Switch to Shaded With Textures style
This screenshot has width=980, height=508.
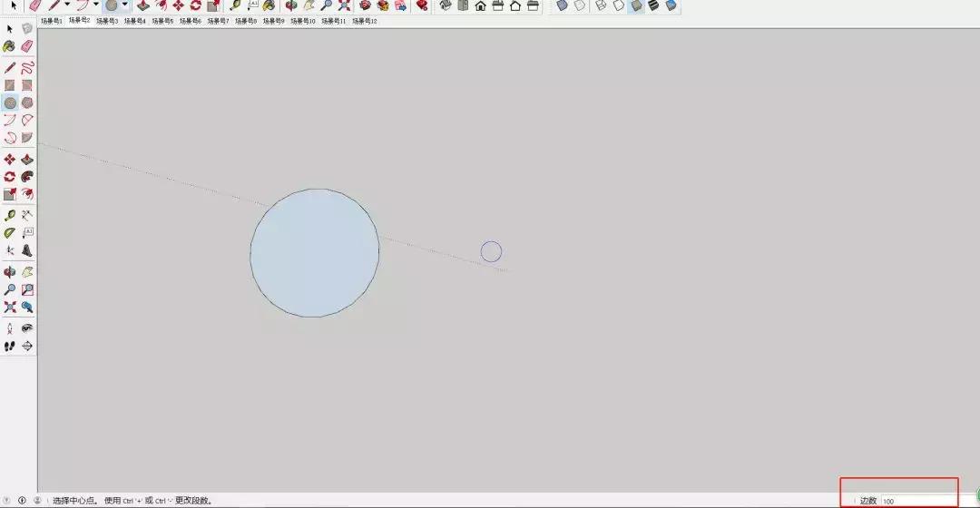pos(653,5)
